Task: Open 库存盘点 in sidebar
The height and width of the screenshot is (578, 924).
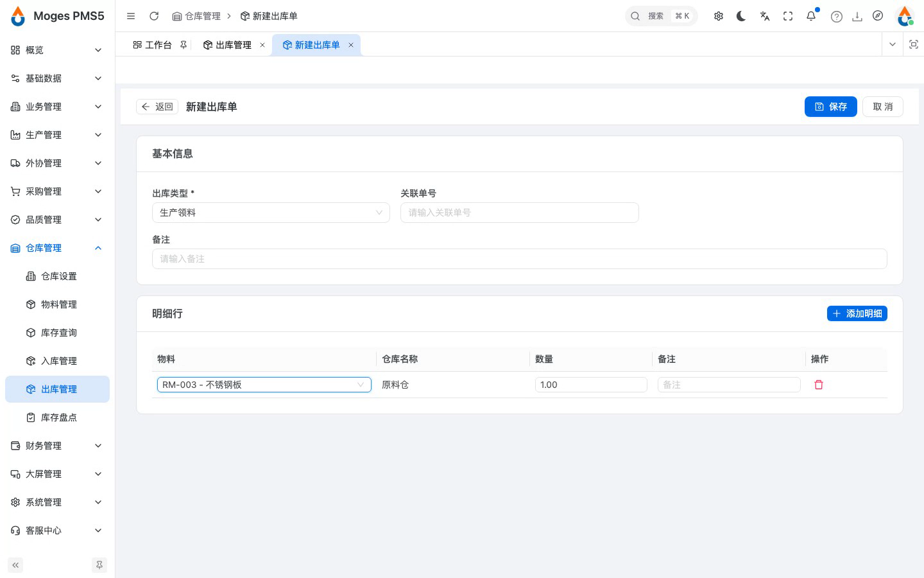Action: point(57,417)
